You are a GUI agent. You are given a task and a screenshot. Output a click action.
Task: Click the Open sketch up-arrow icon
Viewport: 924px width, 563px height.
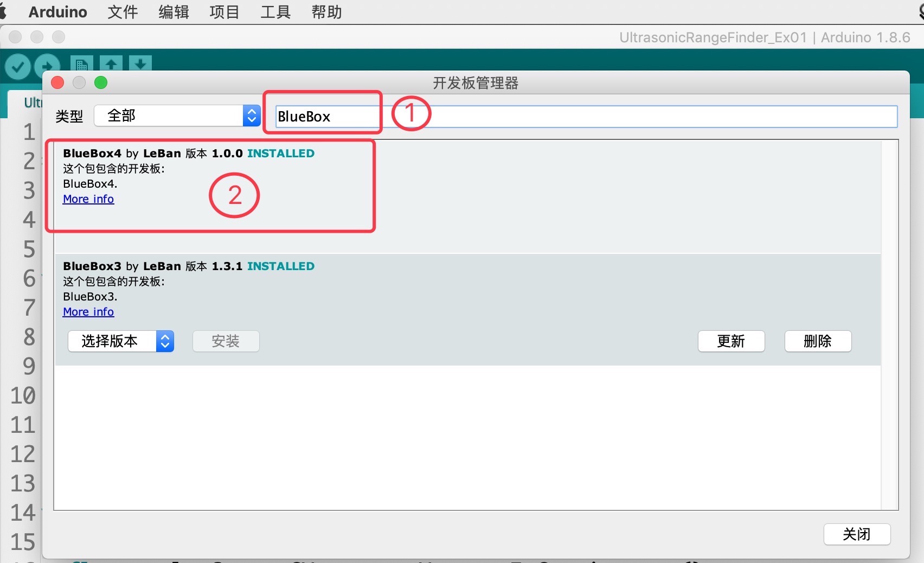[111, 63]
